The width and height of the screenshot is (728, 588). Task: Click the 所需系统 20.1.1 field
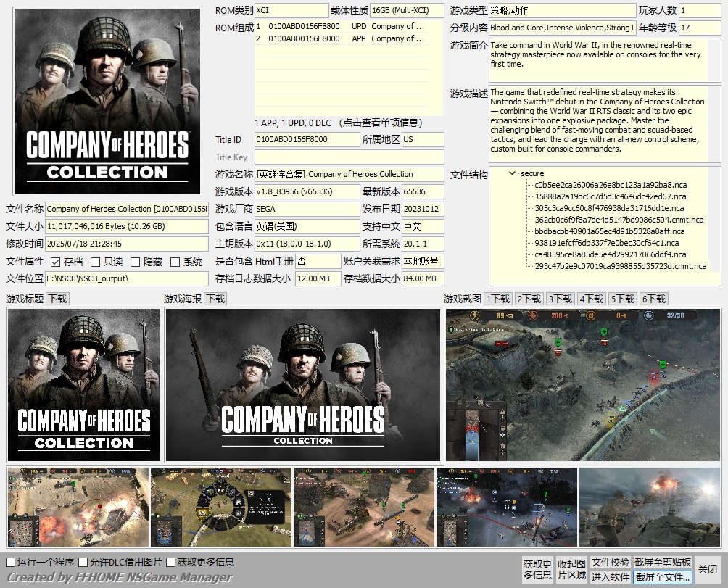tap(423, 244)
